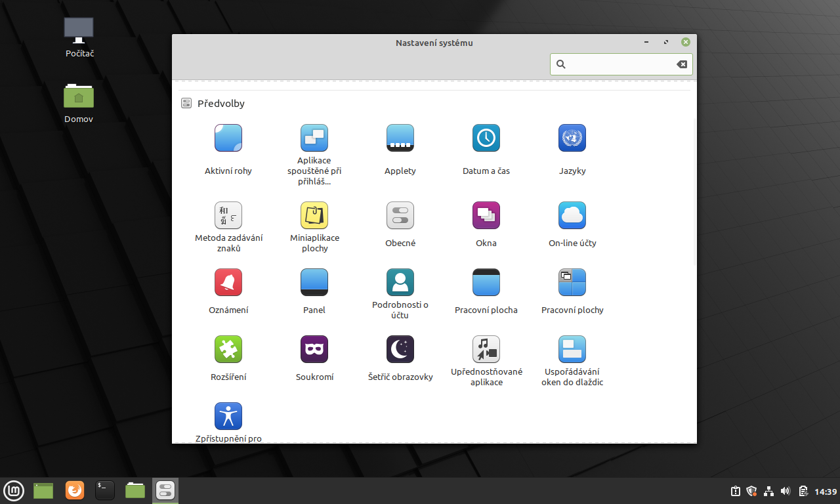Image resolution: width=840 pixels, height=504 pixels.
Task: Clear the search field using the backspace icon
Action: [x=681, y=64]
